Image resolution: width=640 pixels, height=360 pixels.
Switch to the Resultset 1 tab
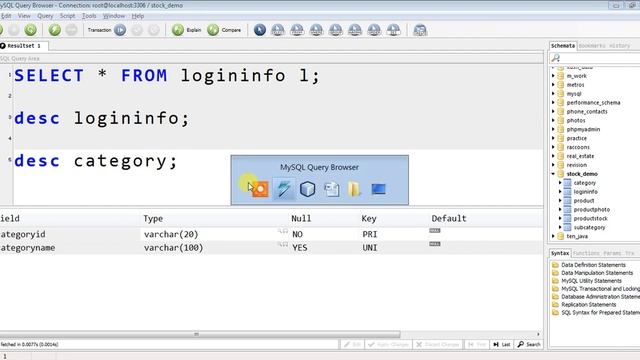pos(24,46)
